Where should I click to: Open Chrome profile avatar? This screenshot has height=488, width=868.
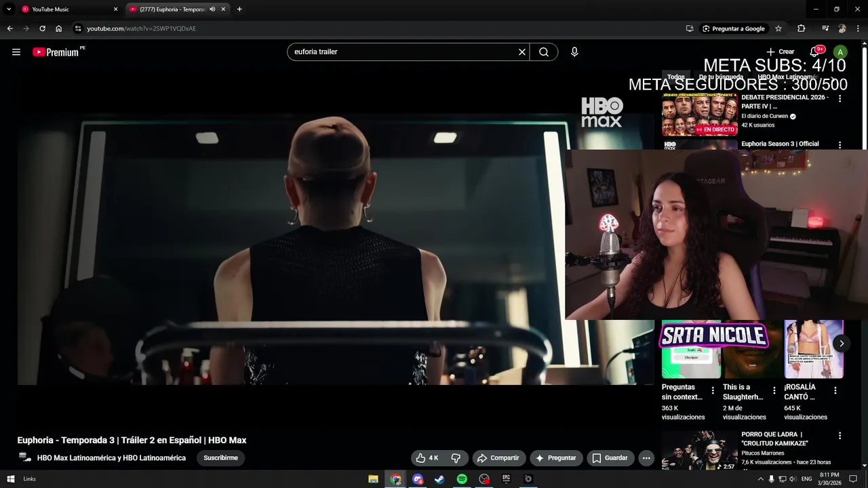(842, 28)
